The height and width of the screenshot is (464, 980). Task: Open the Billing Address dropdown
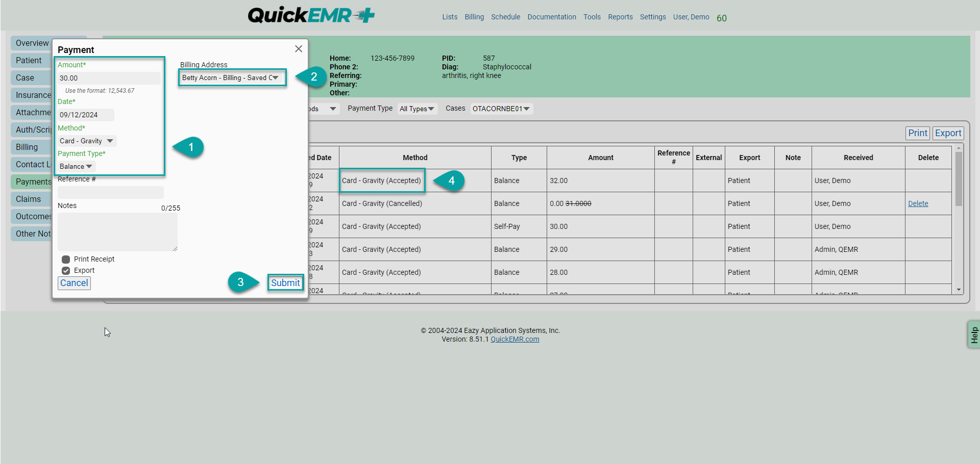click(x=232, y=78)
